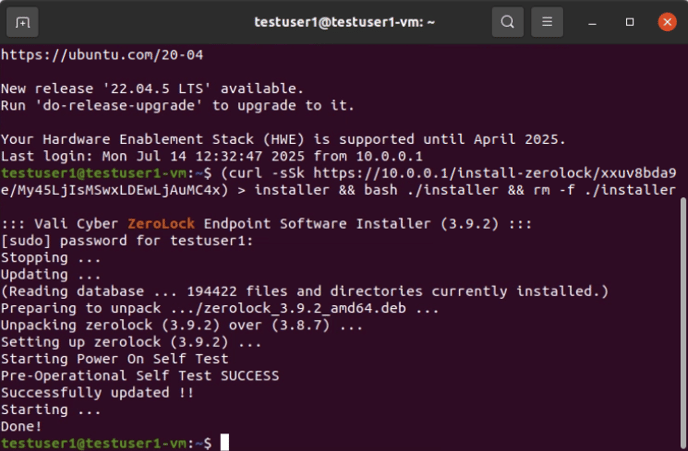
Task: Click the bottom prompt cursor block
Action: (x=224, y=442)
